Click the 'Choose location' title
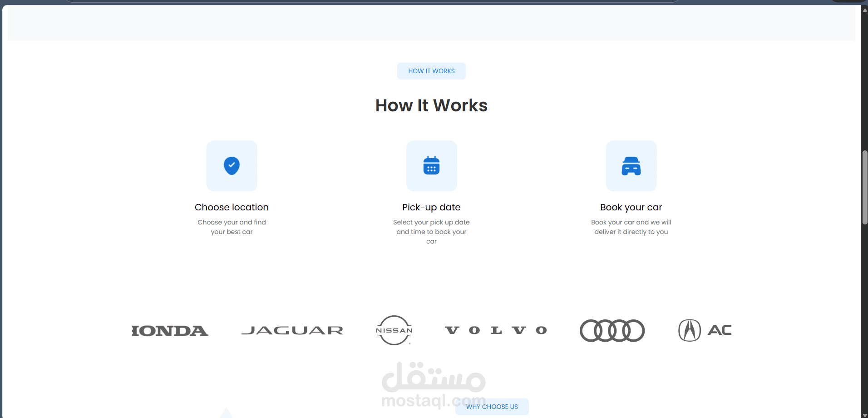The image size is (868, 418). [232, 207]
